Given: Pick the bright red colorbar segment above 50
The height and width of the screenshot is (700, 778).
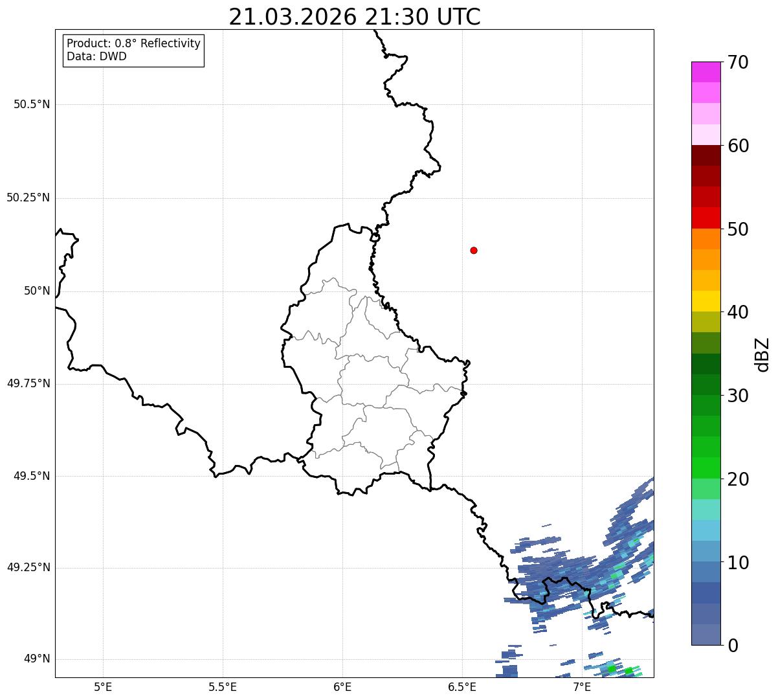Looking at the screenshot, I should tap(706, 218).
